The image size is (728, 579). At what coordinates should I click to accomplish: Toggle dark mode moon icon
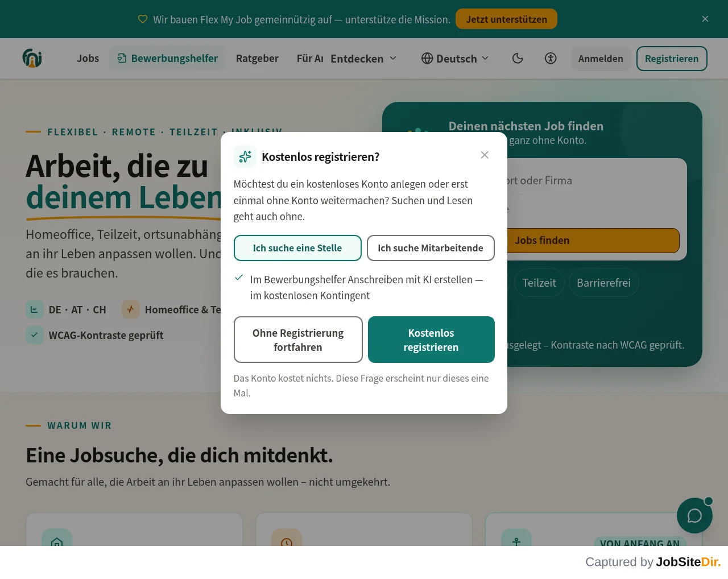[x=518, y=58]
